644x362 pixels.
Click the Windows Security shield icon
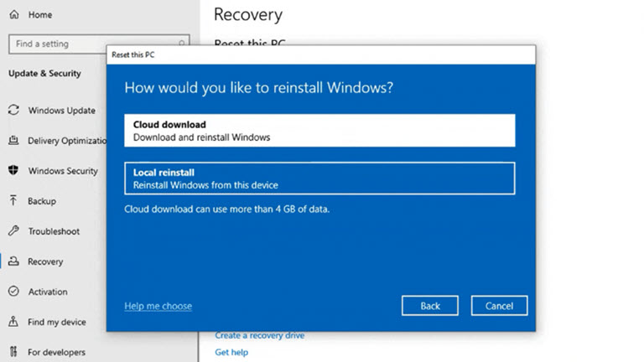click(13, 170)
